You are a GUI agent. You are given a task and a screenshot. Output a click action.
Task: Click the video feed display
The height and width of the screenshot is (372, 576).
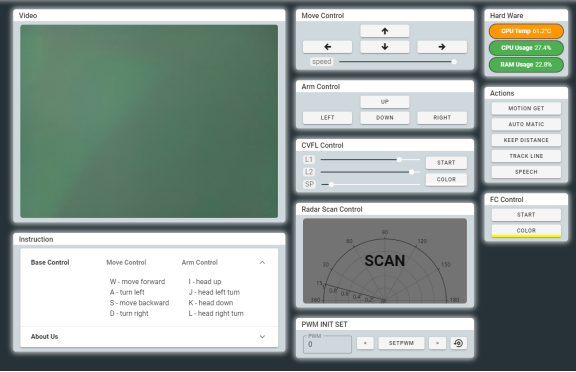pos(149,121)
